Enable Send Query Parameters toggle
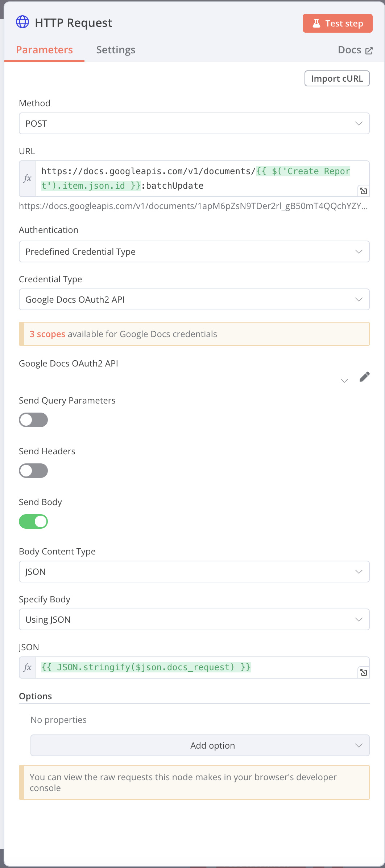385x868 pixels. 33,420
